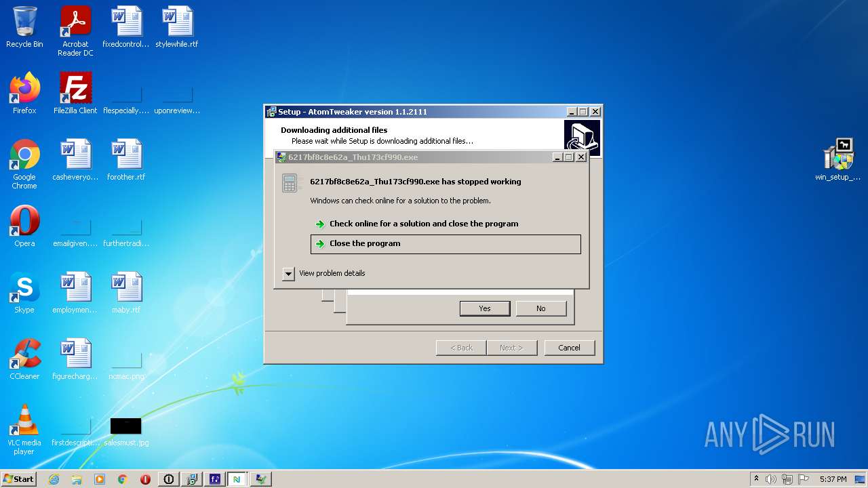Select the ncmac.png file icon

click(126, 365)
